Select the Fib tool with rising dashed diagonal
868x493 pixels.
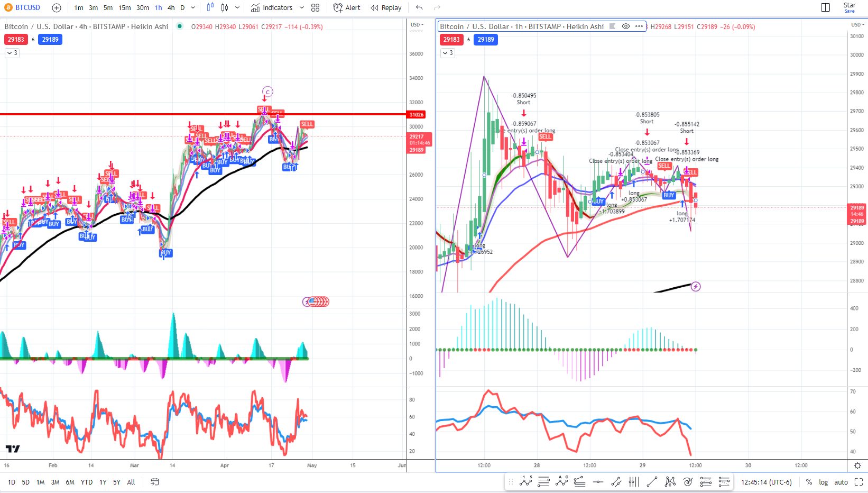706,481
